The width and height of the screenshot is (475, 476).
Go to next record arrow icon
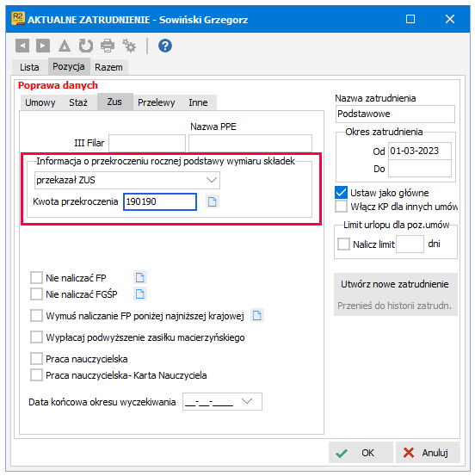coord(43,46)
